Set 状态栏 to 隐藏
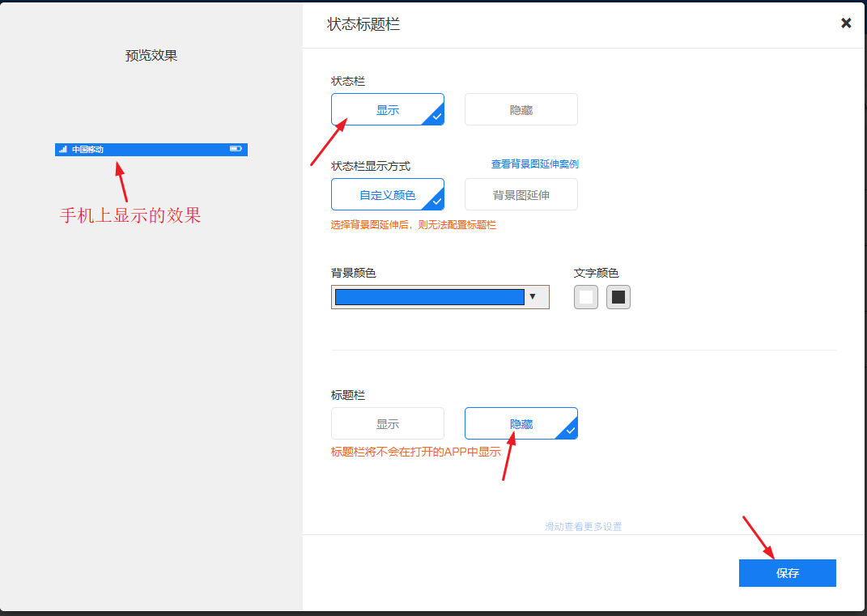 coord(521,110)
